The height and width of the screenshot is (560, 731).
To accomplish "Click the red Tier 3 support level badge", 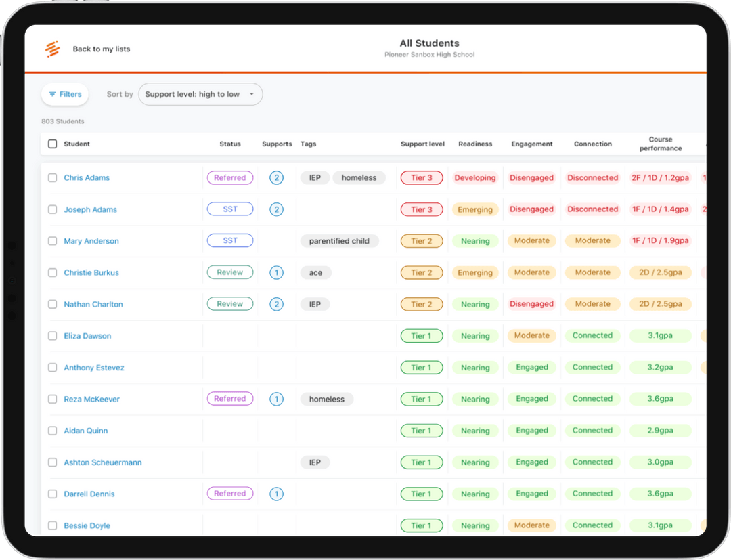I will click(x=421, y=177).
